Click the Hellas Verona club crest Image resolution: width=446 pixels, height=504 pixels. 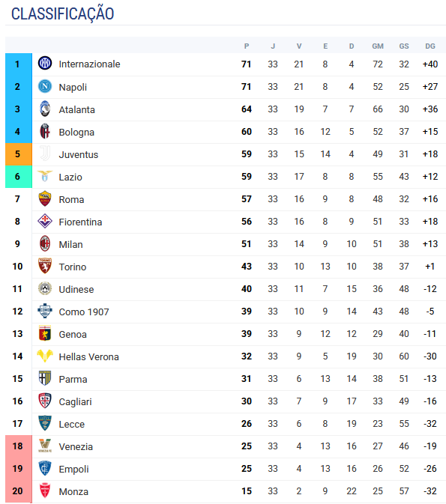[x=45, y=356]
